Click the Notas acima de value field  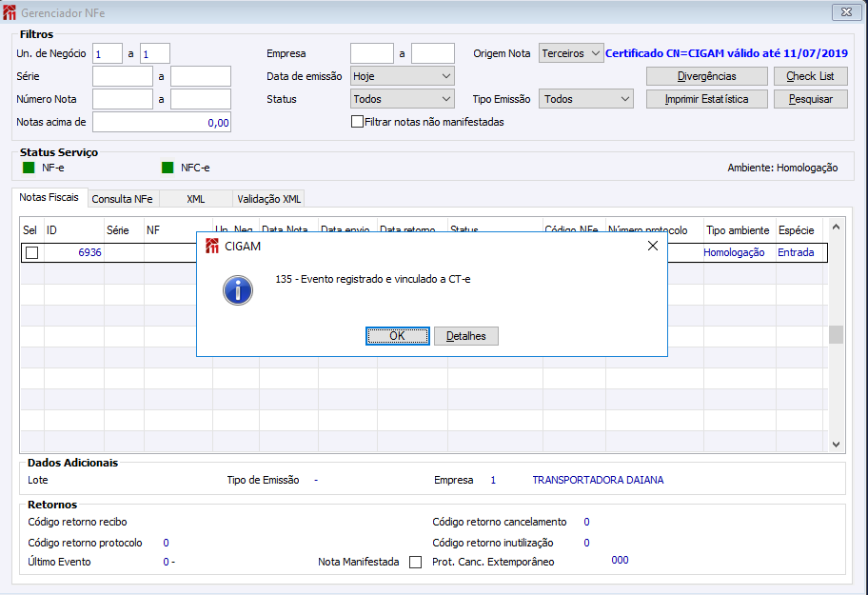[x=162, y=122]
